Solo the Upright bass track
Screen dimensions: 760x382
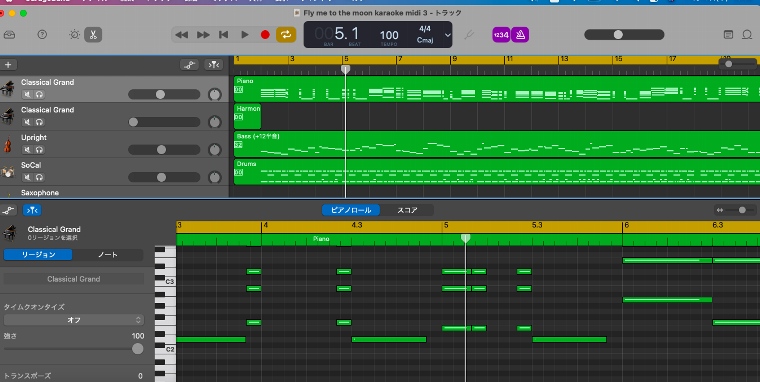39,150
